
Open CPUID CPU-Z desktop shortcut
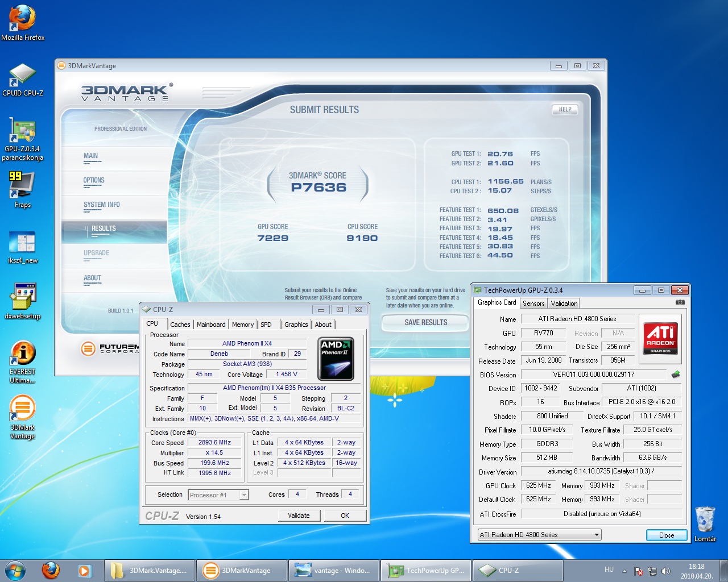(x=23, y=80)
